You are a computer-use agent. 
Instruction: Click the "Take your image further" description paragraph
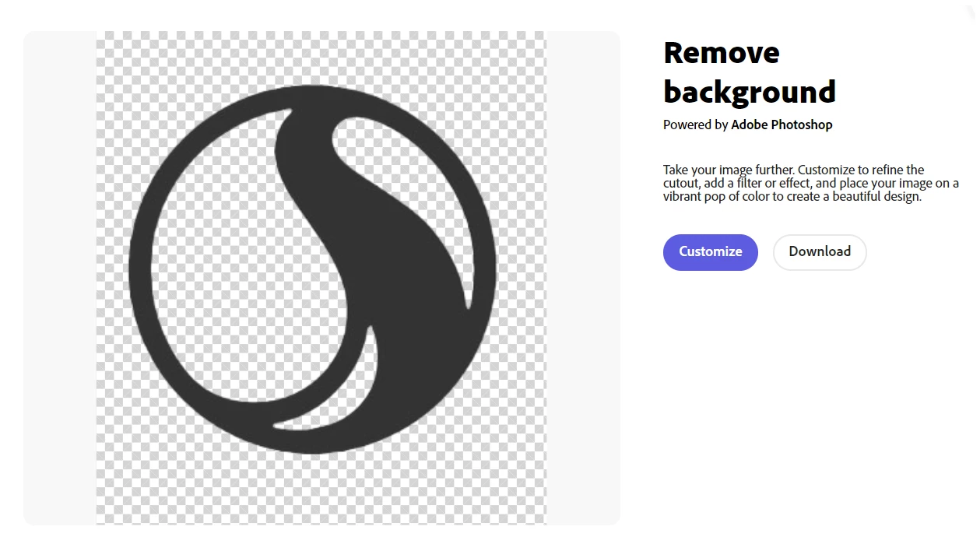tap(811, 183)
